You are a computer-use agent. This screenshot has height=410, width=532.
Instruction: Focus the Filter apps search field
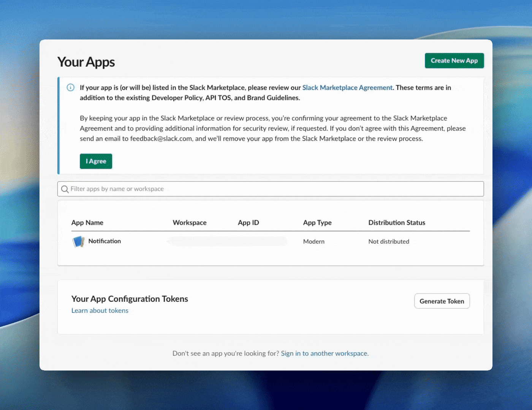click(271, 189)
